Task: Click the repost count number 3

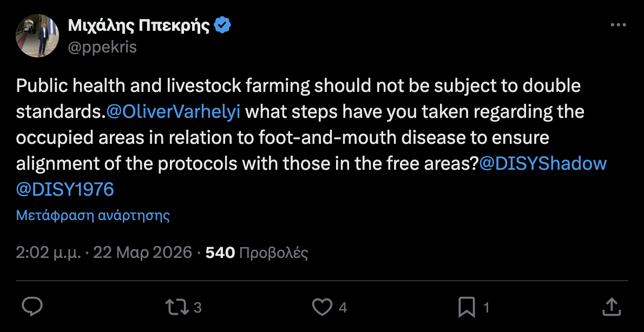Action: tap(198, 308)
